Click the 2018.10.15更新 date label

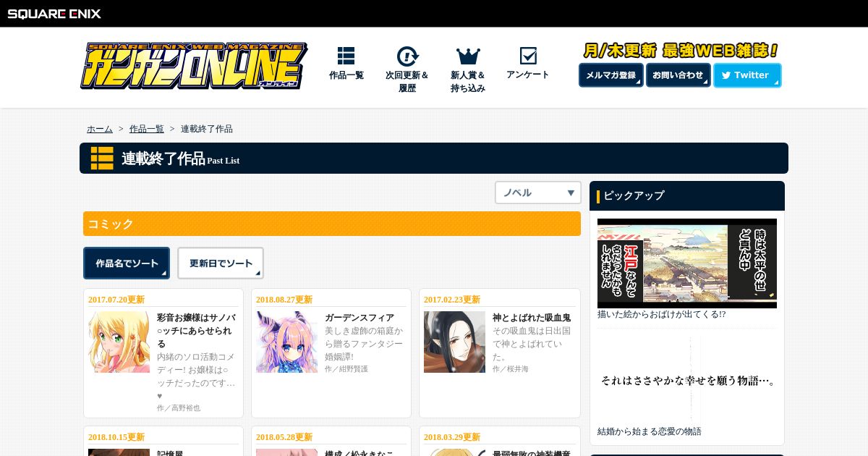pos(116,437)
